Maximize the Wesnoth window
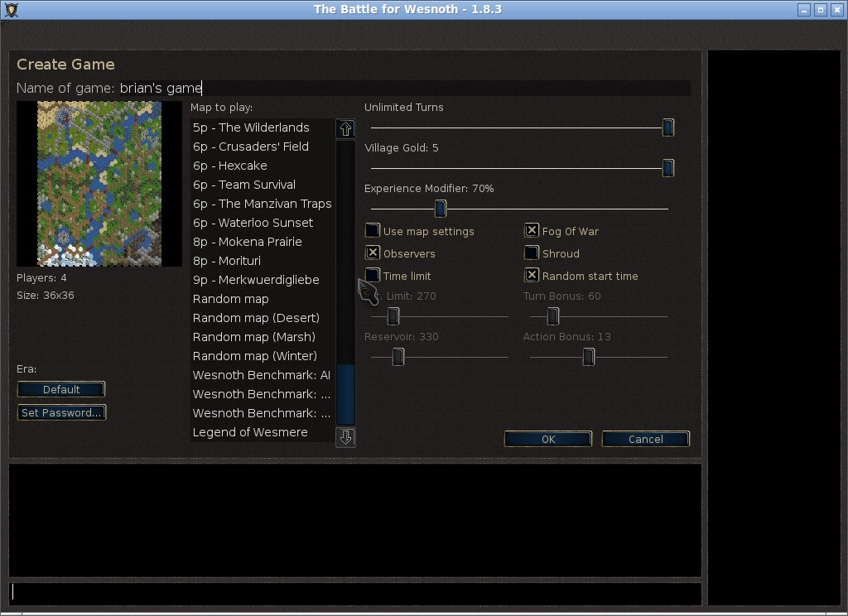Image resolution: width=848 pixels, height=616 pixels. coord(821,10)
